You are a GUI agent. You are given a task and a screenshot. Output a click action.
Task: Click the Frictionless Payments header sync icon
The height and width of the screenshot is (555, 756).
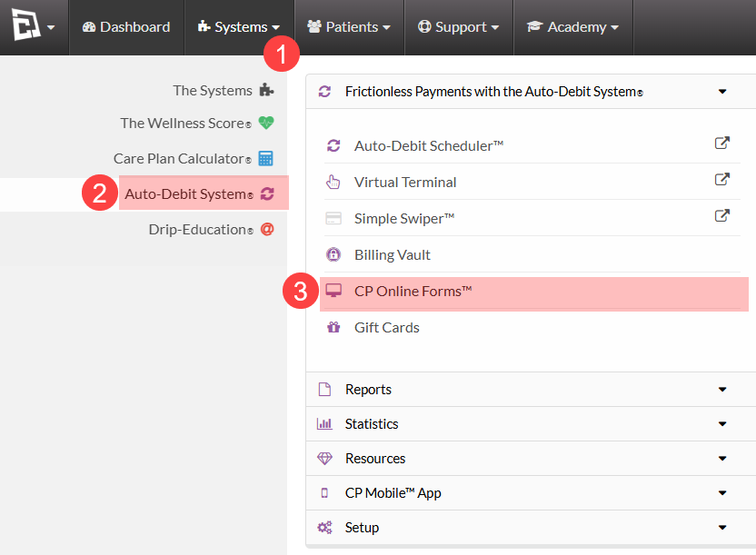pyautogui.click(x=324, y=92)
